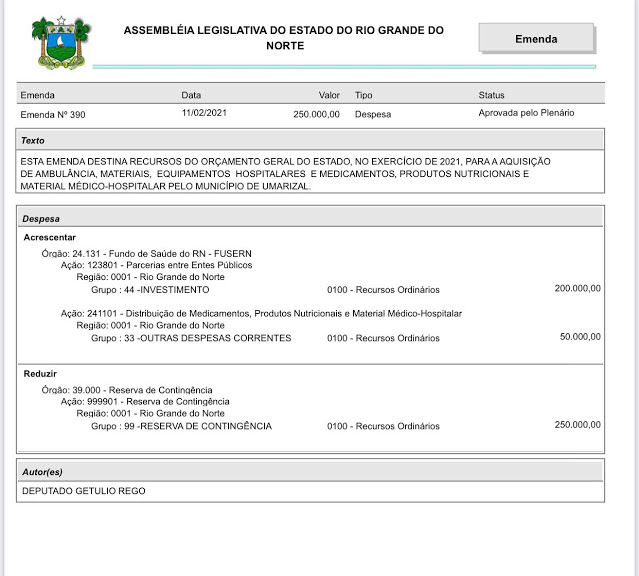Click the 'Reduzir' subsection label

tap(40, 374)
